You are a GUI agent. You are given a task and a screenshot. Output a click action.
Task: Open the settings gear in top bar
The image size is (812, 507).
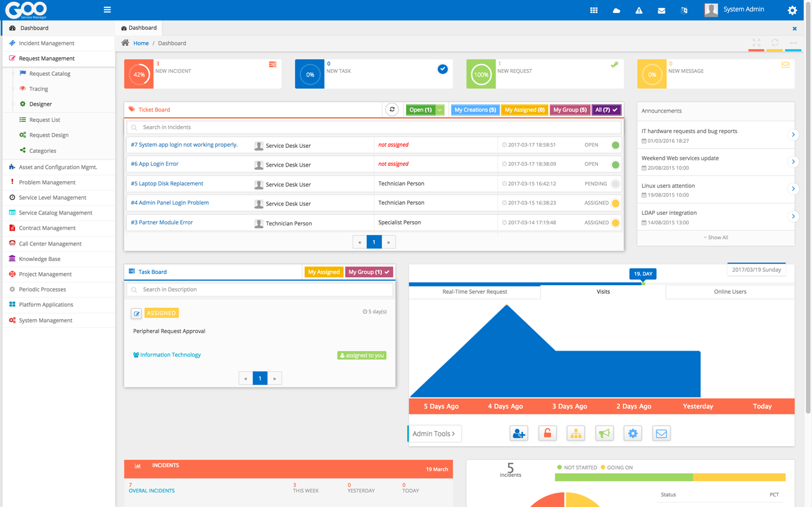coord(792,10)
